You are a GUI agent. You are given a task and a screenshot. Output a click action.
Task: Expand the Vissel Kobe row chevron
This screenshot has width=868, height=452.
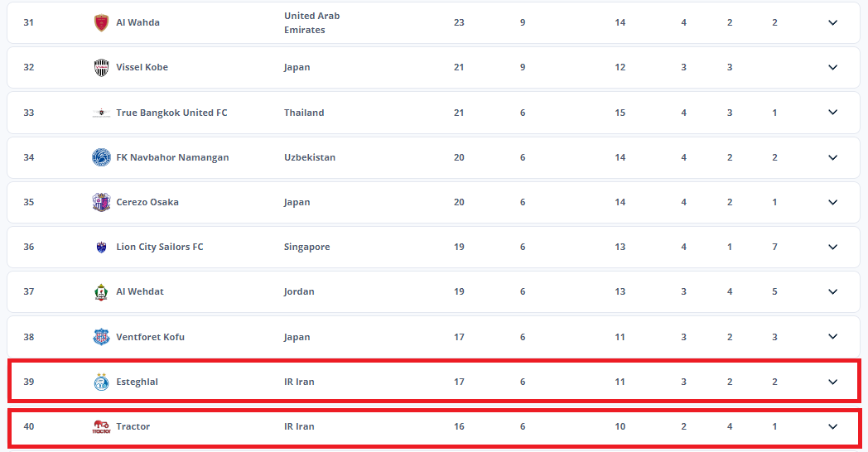pyautogui.click(x=832, y=67)
